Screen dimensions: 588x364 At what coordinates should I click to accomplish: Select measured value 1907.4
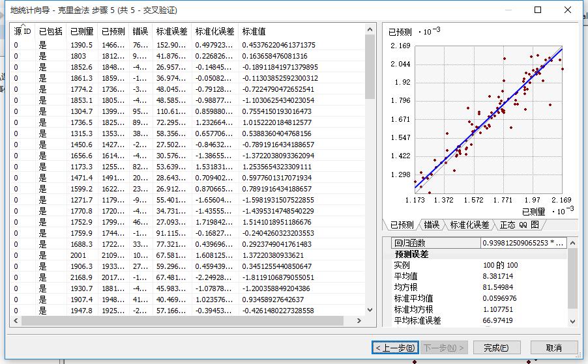point(81,300)
